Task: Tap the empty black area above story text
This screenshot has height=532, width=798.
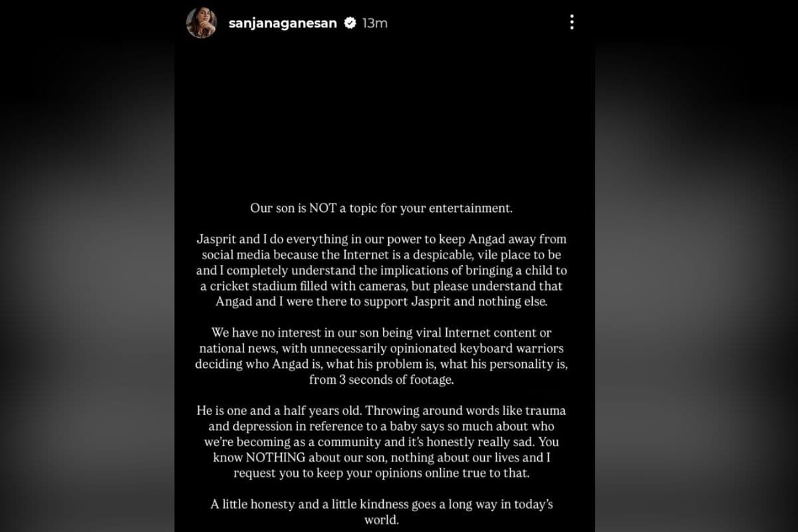Action: [384, 120]
